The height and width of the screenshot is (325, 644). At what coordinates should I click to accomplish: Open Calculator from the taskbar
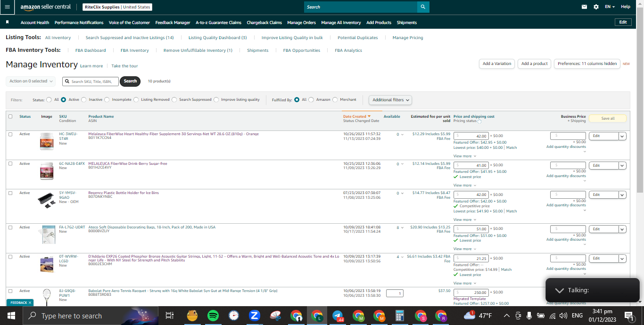(400, 316)
